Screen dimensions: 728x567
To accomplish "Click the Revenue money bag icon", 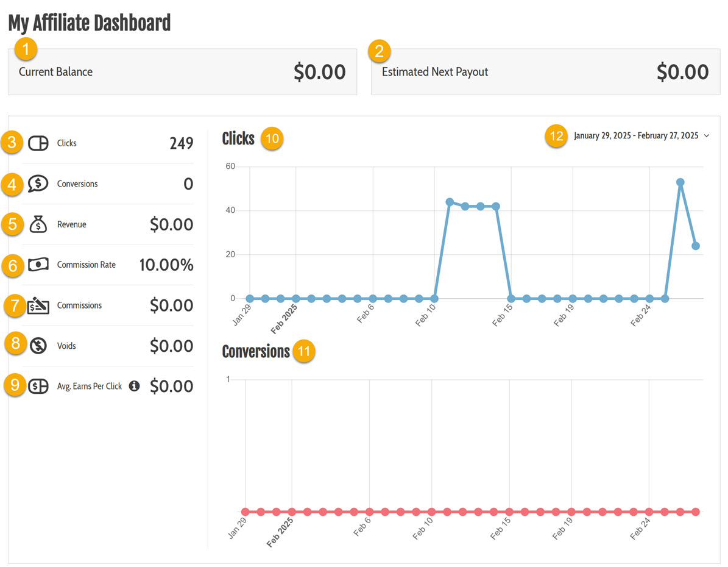I will click(x=38, y=224).
